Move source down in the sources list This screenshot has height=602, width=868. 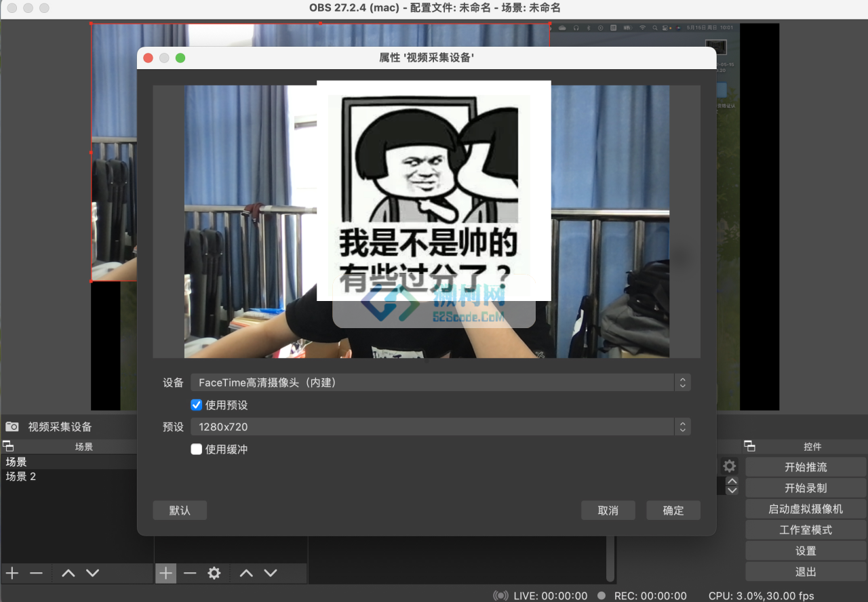(x=271, y=573)
